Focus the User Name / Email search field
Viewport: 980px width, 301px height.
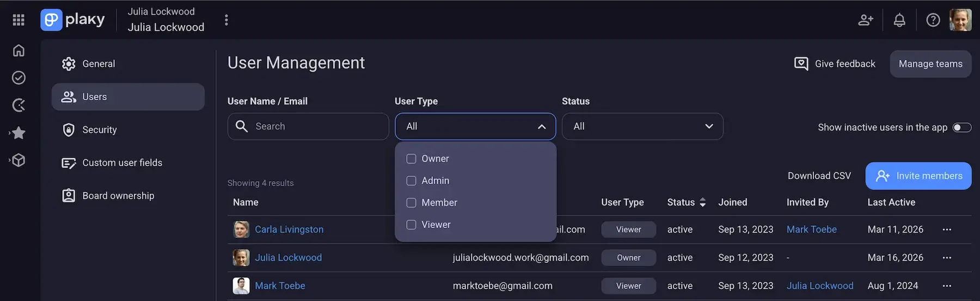(308, 126)
